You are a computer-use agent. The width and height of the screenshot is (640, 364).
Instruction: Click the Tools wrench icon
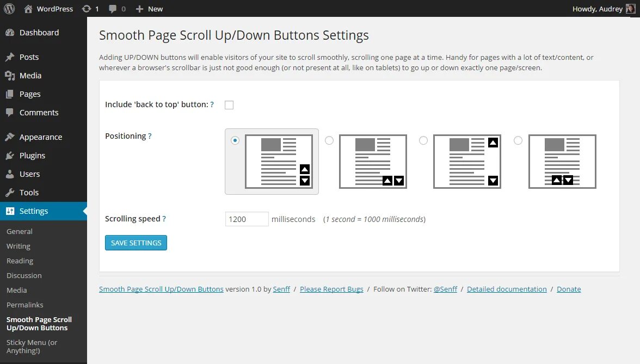[x=10, y=192]
